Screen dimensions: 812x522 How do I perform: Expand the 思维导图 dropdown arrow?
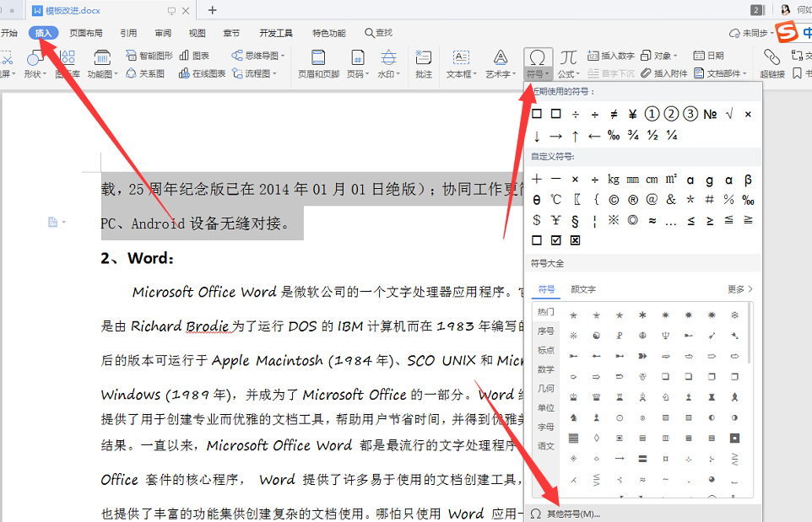283,56
